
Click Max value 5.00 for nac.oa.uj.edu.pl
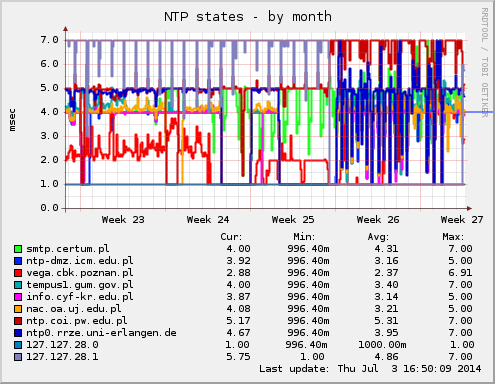460,309
